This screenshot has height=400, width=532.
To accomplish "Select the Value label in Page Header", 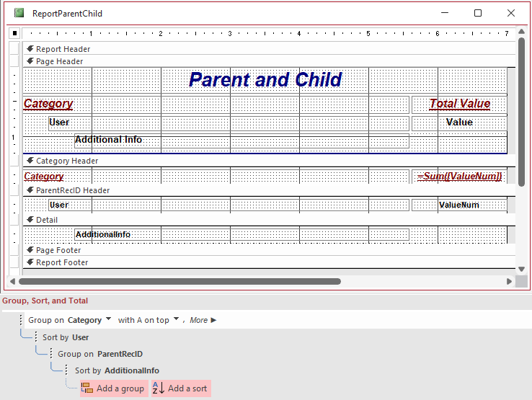I will tap(459, 123).
